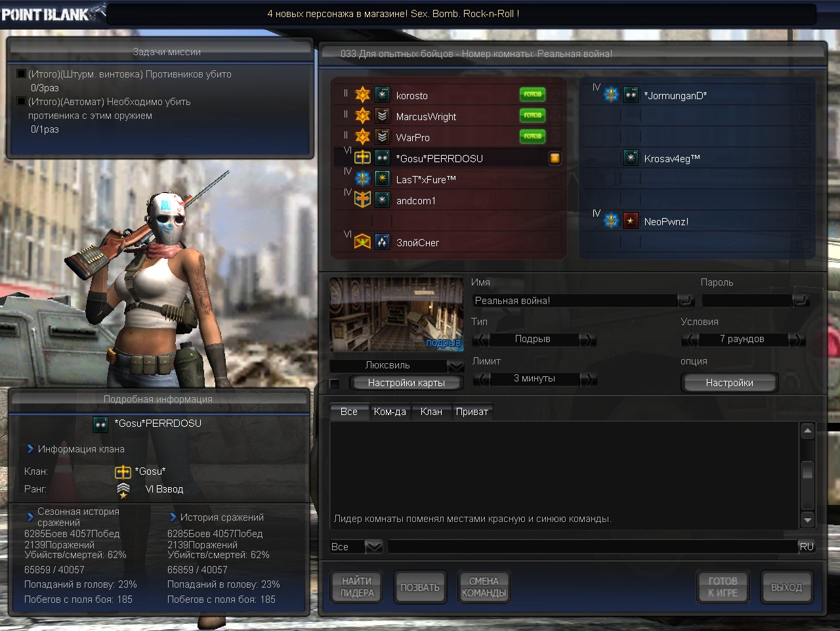The height and width of the screenshot is (631, 840).
Task: Click the Готов к игре button
Action: (x=723, y=587)
